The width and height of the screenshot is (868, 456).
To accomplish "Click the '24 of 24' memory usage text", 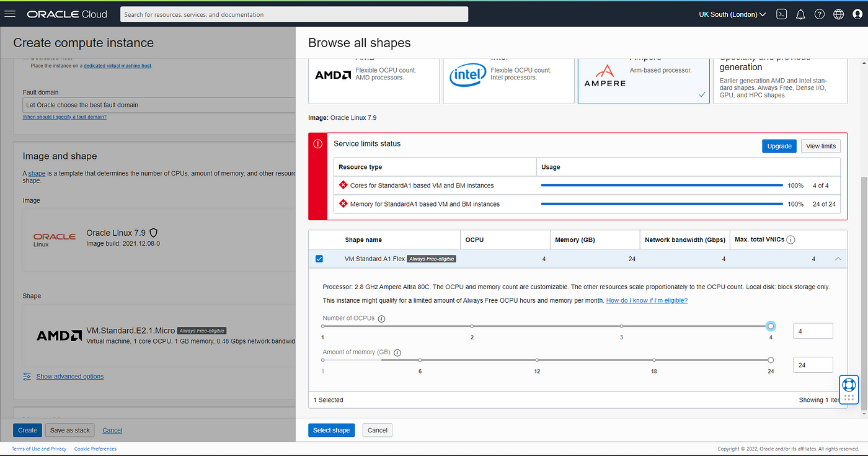I will [x=824, y=204].
